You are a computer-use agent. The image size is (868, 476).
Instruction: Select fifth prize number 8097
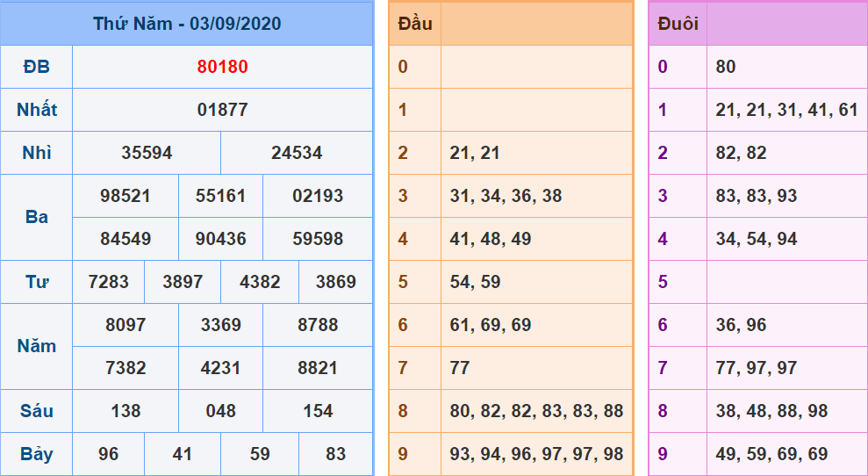[x=126, y=325]
